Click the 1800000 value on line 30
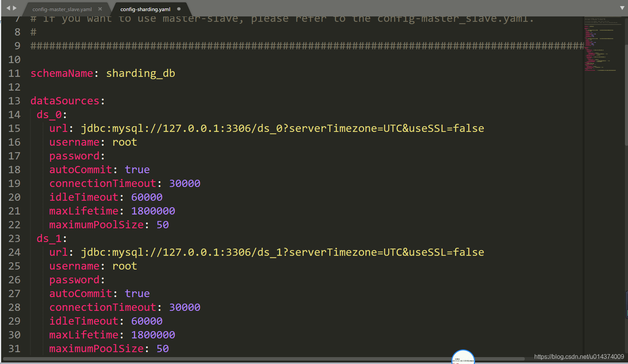 (153, 335)
